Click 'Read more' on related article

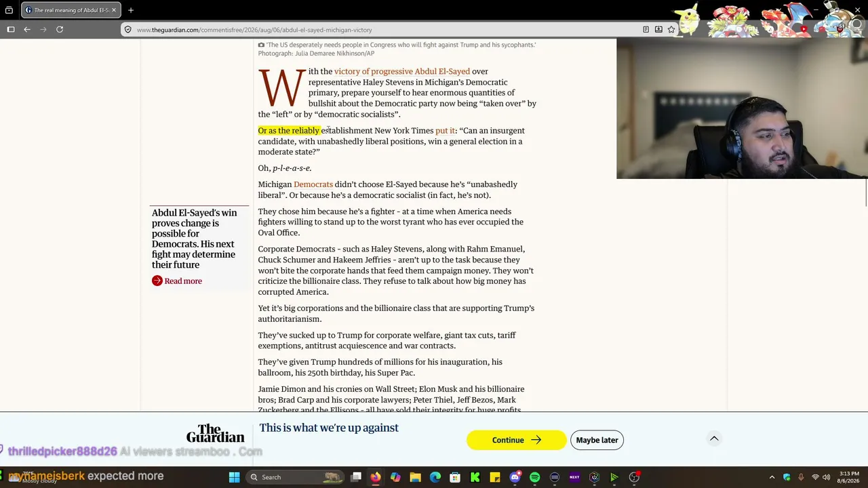point(177,281)
